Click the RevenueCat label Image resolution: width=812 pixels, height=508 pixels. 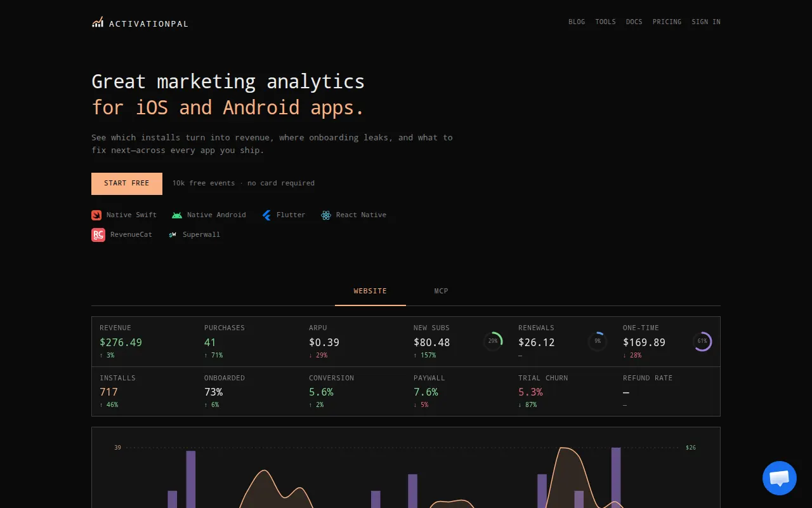pyautogui.click(x=131, y=235)
